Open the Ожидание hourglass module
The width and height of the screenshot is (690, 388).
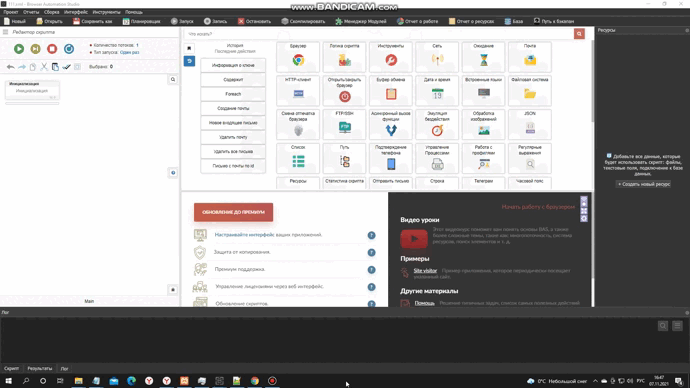483,57
